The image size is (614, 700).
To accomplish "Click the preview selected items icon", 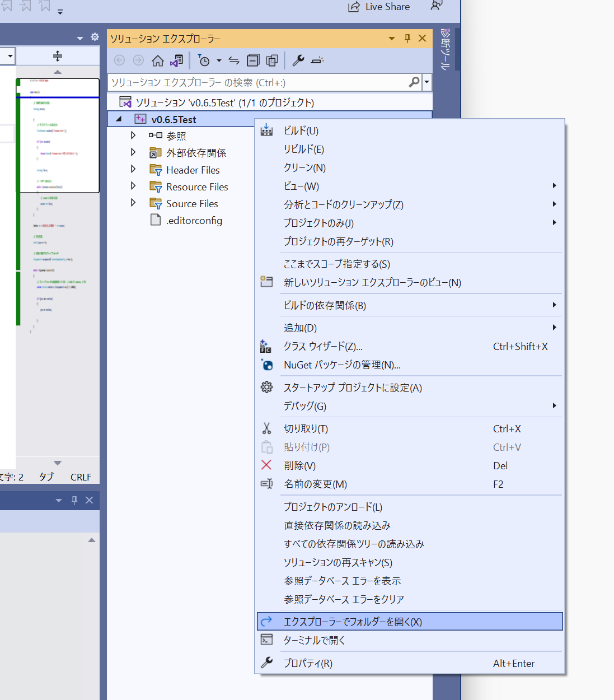I will (317, 60).
